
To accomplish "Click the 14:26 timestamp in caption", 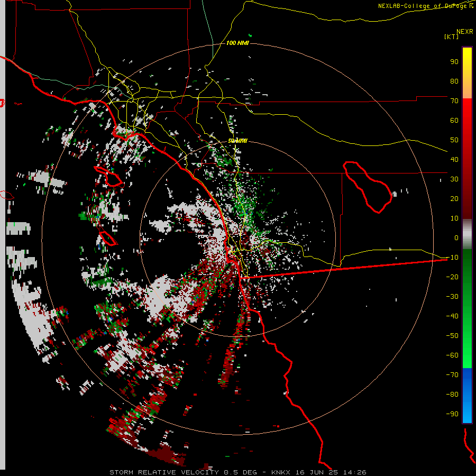I will click(x=355, y=472).
